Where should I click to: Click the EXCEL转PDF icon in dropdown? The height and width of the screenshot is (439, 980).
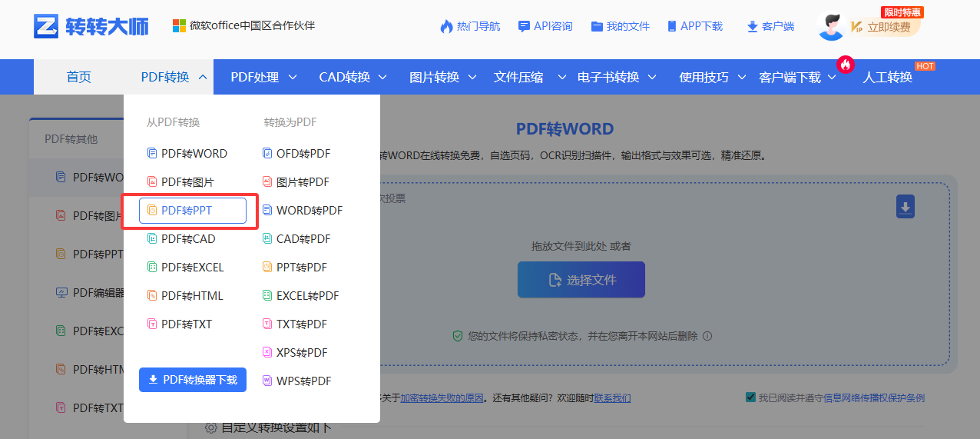[267, 296]
